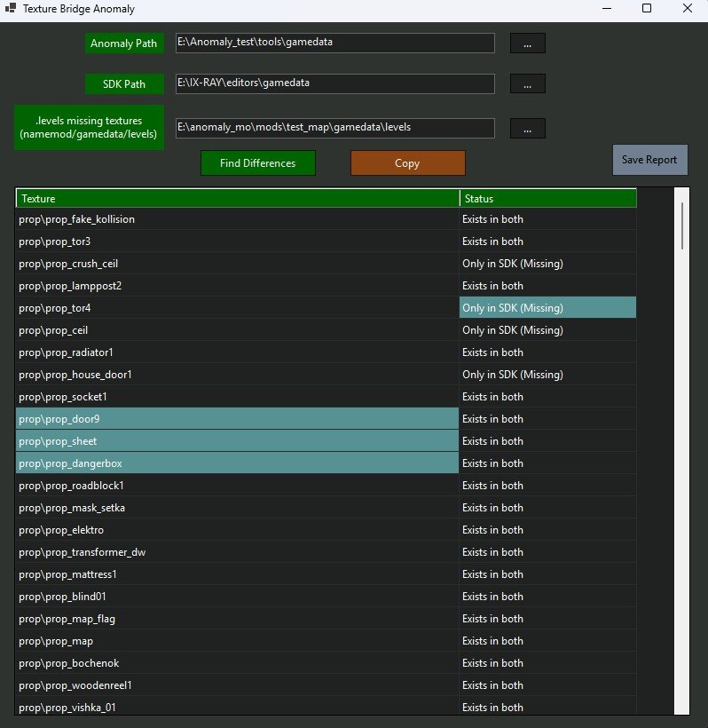Select the highlighted prop\prop_door9 cell

[x=237, y=419]
